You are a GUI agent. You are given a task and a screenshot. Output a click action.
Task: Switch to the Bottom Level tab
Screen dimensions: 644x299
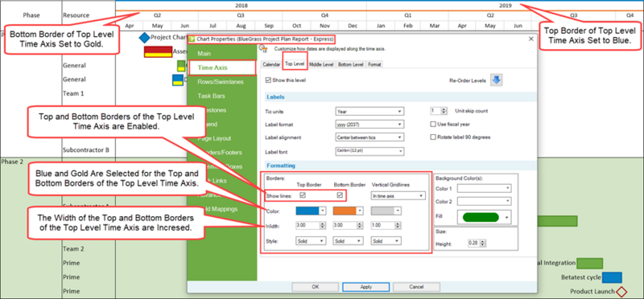point(351,64)
